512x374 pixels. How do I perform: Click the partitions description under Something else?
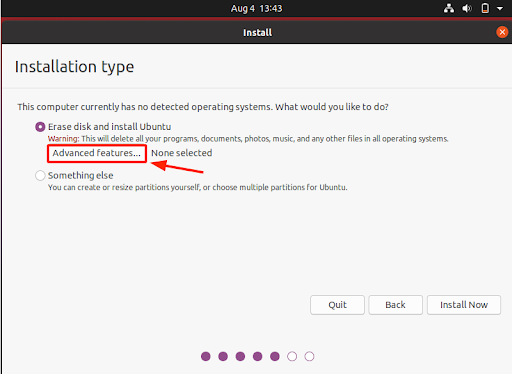click(198, 187)
